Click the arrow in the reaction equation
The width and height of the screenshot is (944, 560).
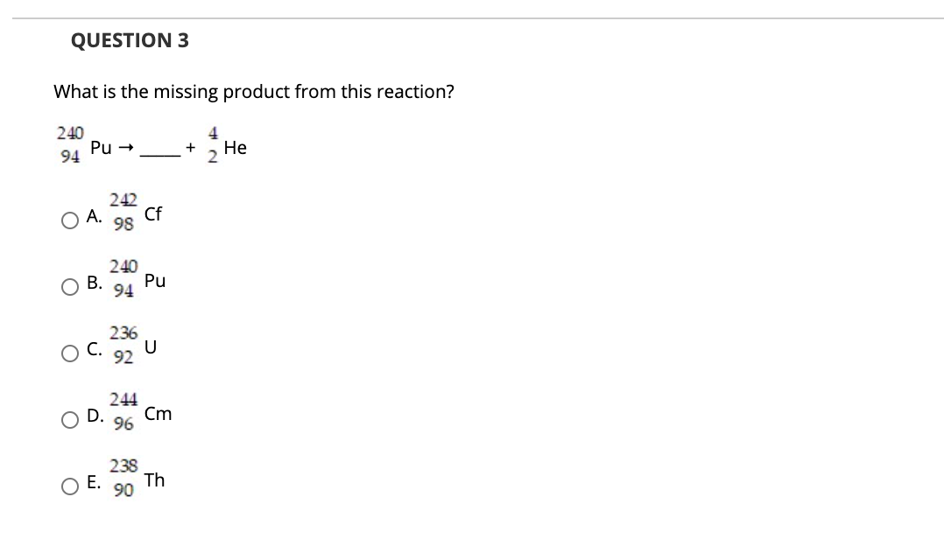[x=125, y=147]
